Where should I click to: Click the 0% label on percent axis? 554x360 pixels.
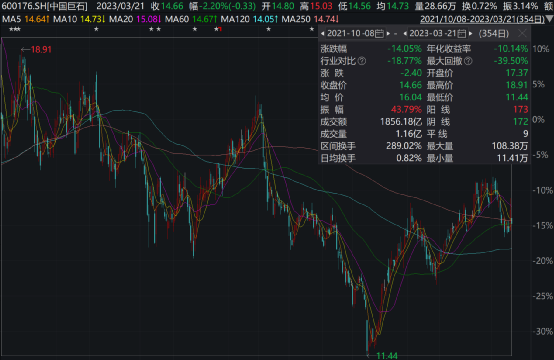pyautogui.click(x=538, y=120)
